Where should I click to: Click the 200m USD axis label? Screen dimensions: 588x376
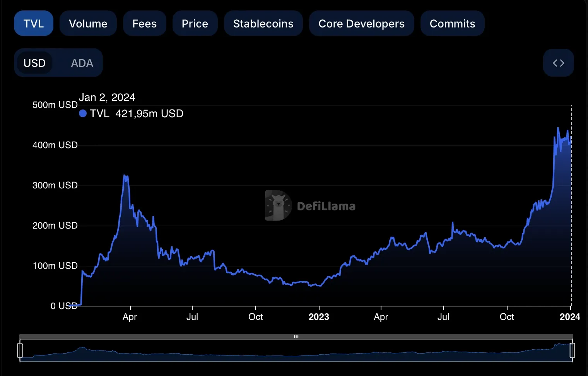click(55, 226)
